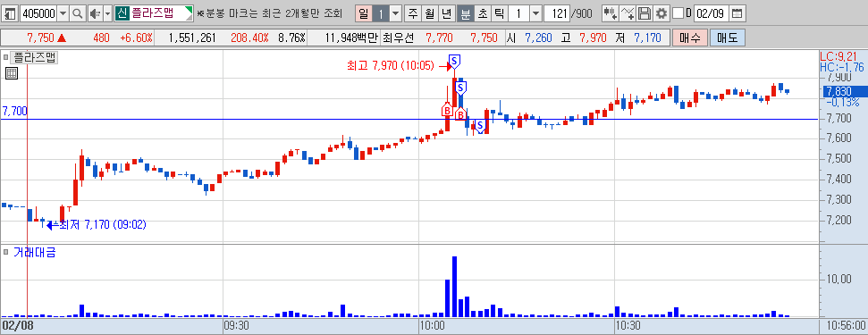Image resolution: width=868 pixels, height=335 pixels.
Task: Click the data table grid icon in chart
Action: pyautogui.click(x=12, y=73)
